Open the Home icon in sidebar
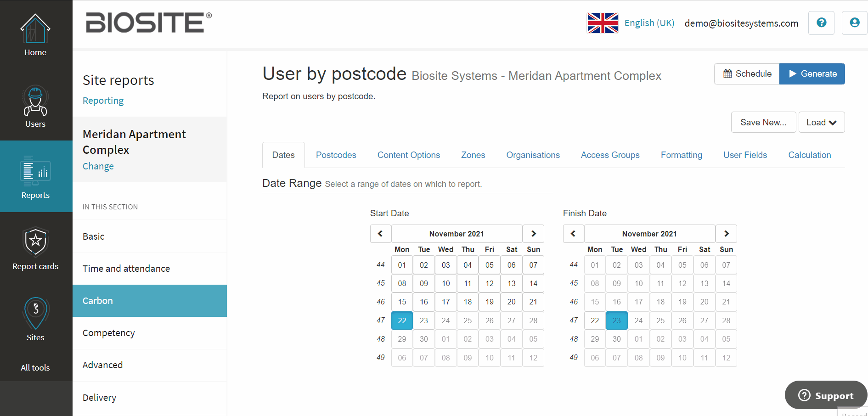The height and width of the screenshot is (416, 868). 35,28
